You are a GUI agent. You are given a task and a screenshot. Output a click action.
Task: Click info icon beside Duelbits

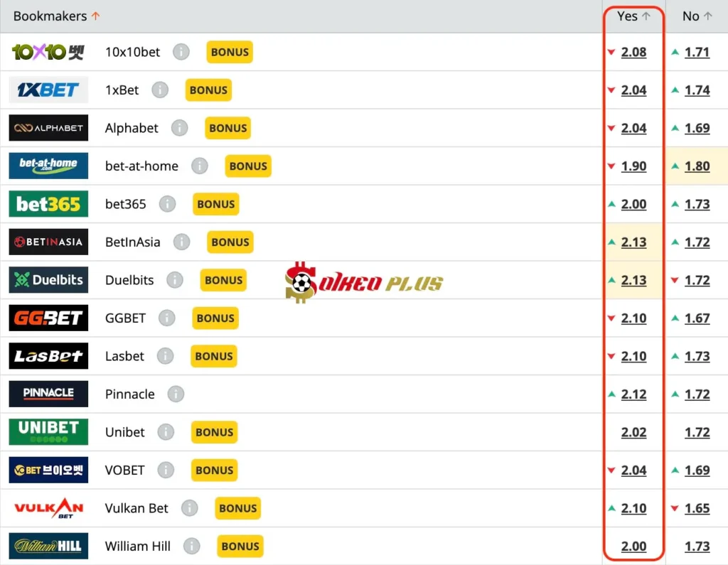pos(174,280)
